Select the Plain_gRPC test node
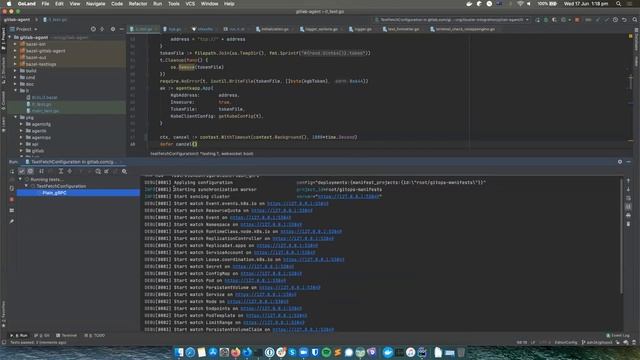Viewport: 640px width, 360px height. click(78, 193)
